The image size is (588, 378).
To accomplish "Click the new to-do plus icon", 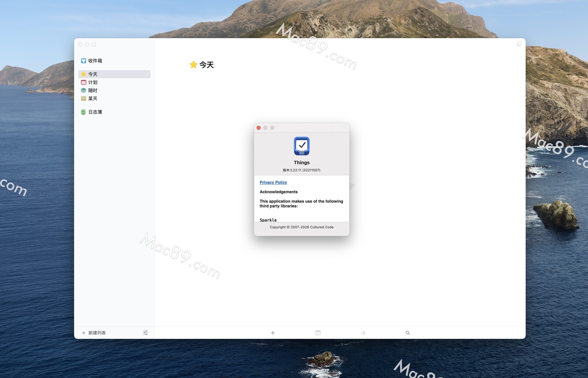I will pos(273,333).
